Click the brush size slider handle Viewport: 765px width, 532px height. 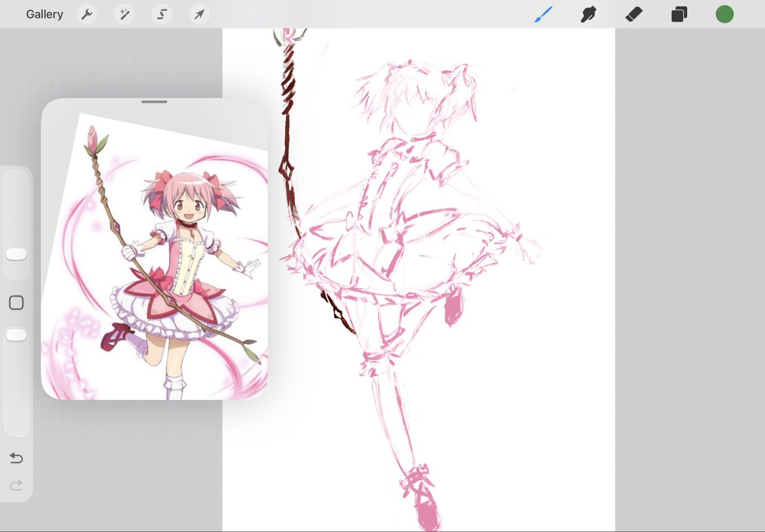[x=16, y=254]
